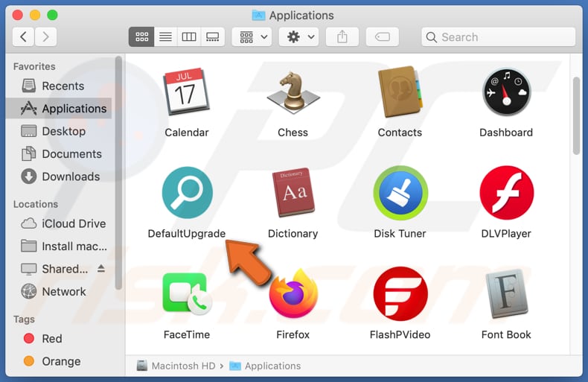Open the Shared... location
The height and width of the screenshot is (382, 588).
tap(55, 269)
